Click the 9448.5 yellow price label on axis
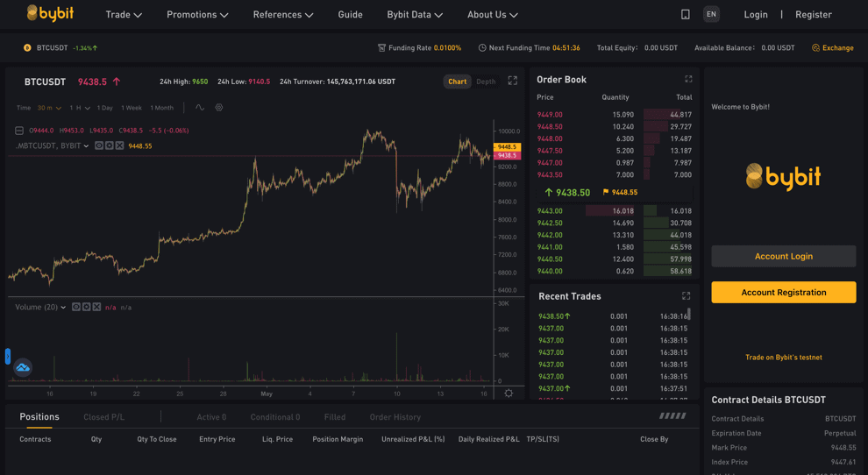Screen dimensions: 868x475 (507, 146)
